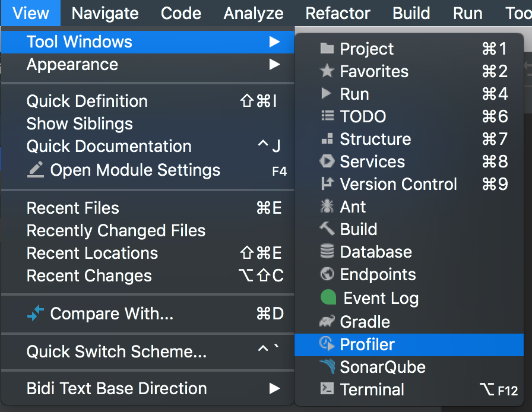Open the Database tool window
The image size is (532, 412).
(x=409, y=252)
